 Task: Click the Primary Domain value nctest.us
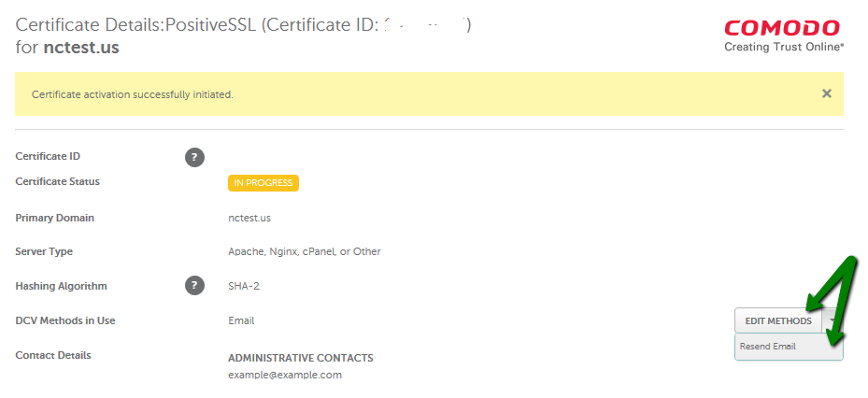point(249,218)
